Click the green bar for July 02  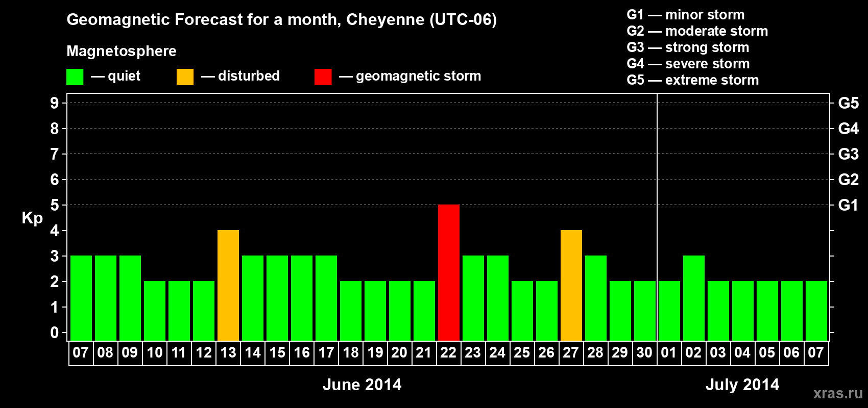click(694, 298)
